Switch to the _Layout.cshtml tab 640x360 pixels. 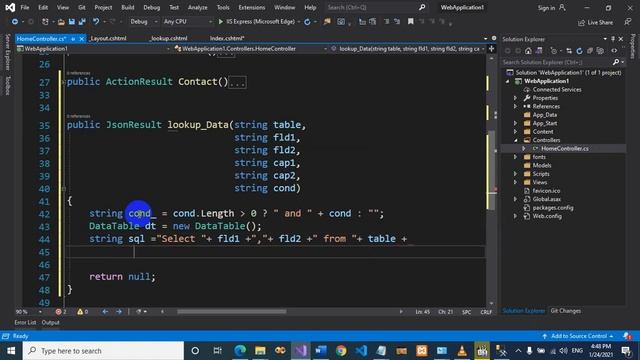[x=108, y=38]
